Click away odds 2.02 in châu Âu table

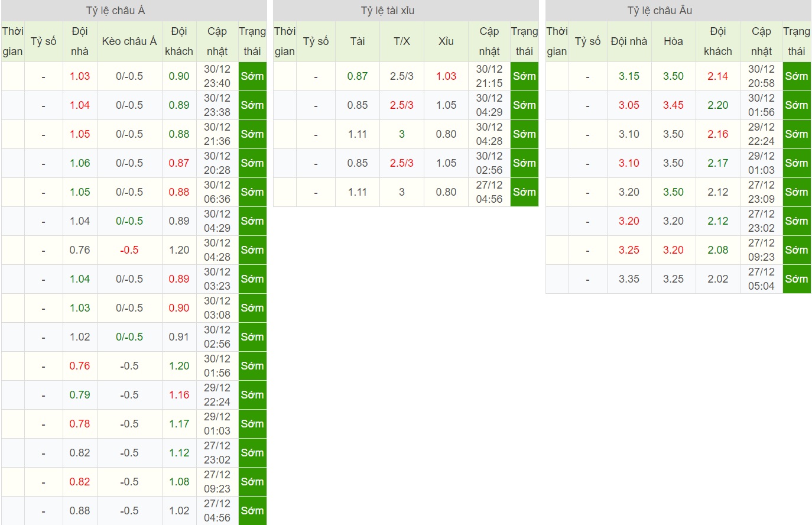point(718,279)
